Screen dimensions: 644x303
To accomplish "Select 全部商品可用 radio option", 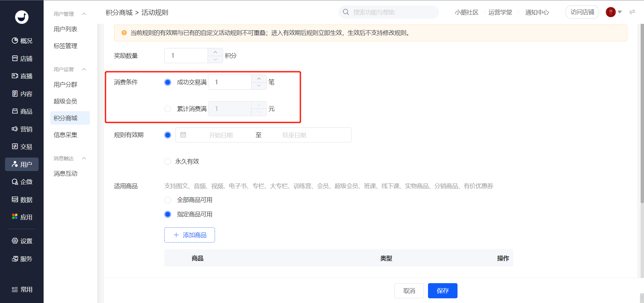I will (x=168, y=200).
